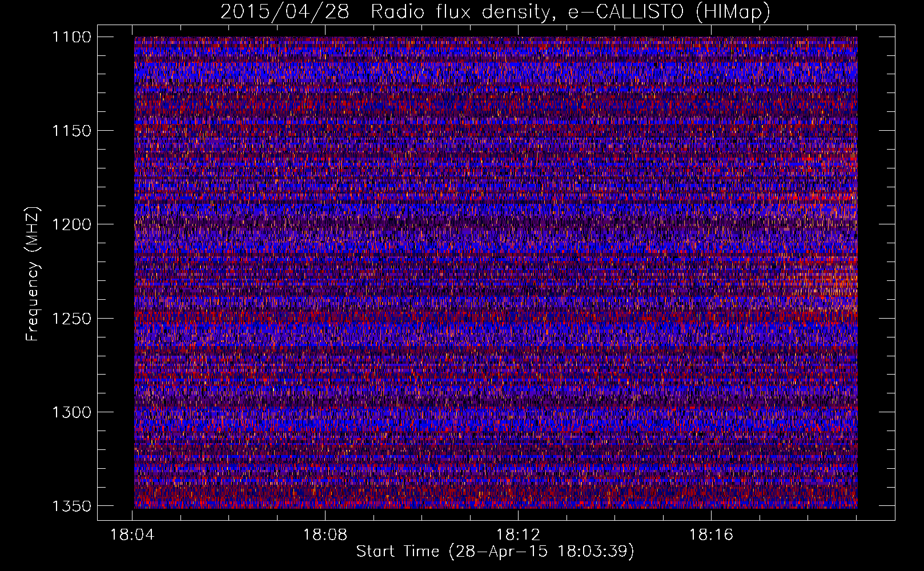Click the plot title '2015/04/28 Radio flux density'

pos(495,12)
